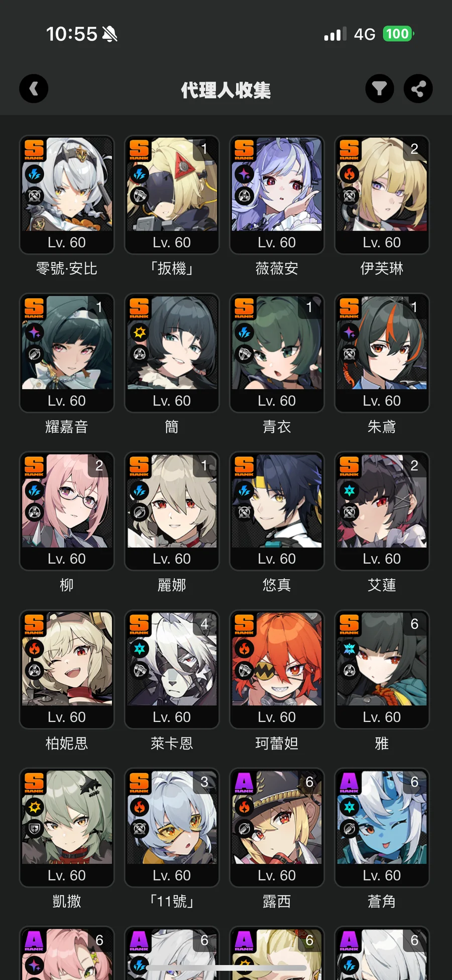Click the number 4 badge on 萊卡恩

pyautogui.click(x=204, y=624)
